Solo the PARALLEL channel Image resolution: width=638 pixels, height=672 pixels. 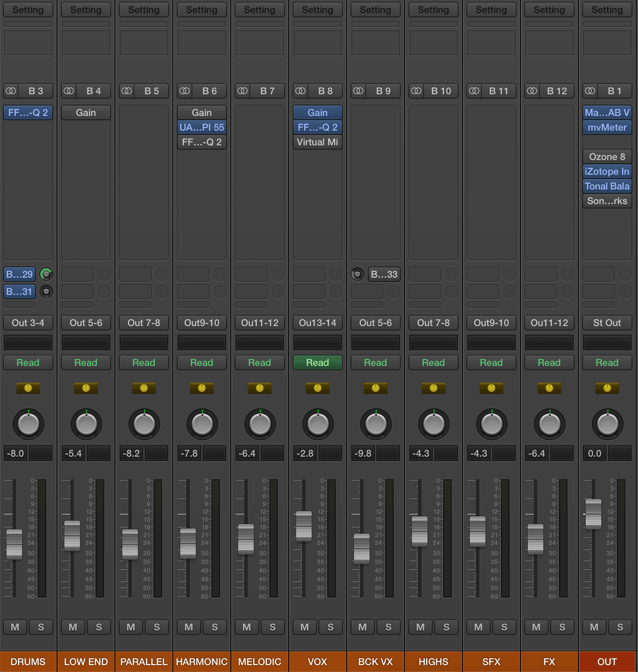[x=157, y=627]
